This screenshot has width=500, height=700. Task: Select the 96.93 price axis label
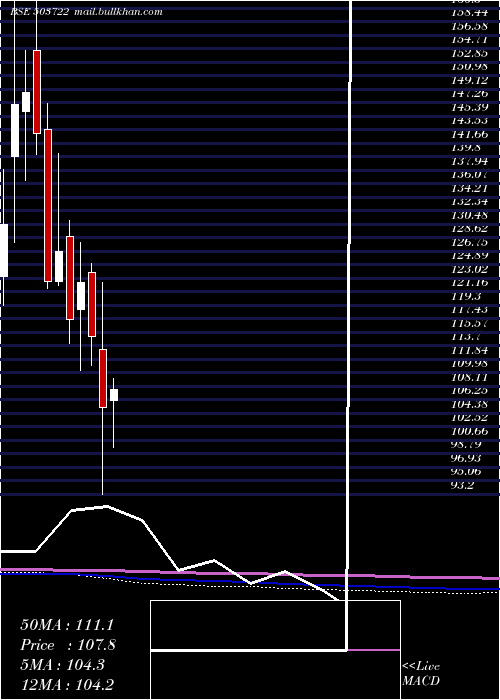point(467,458)
